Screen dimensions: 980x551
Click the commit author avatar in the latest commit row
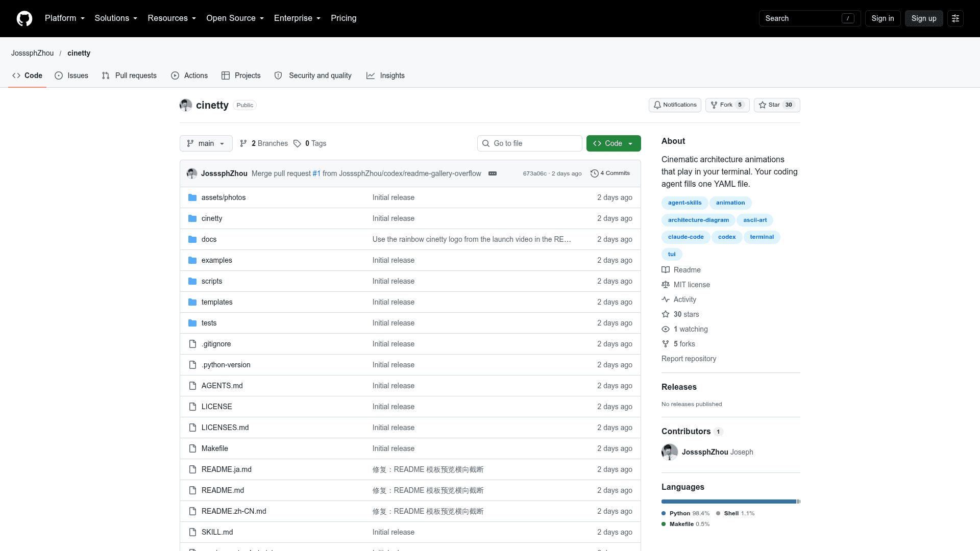[192, 173]
